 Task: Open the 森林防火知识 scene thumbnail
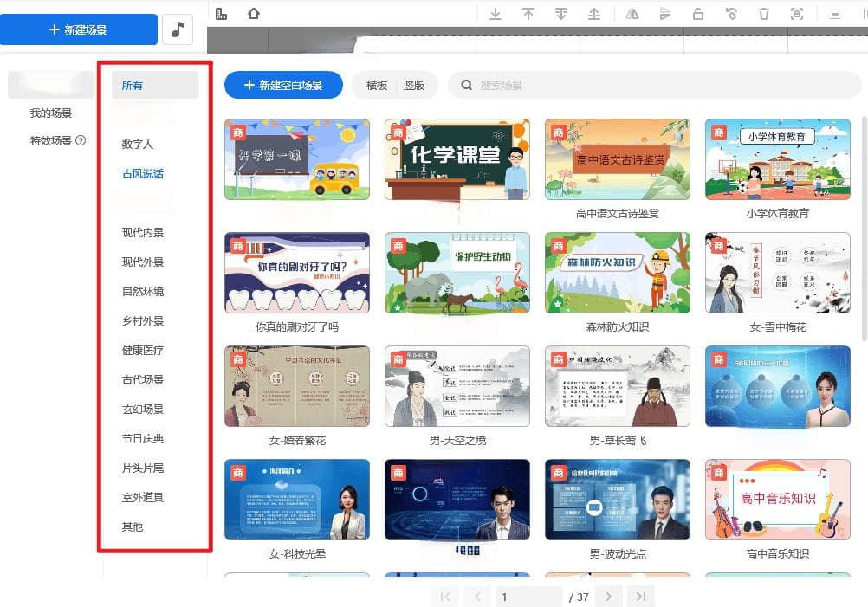[x=618, y=273]
